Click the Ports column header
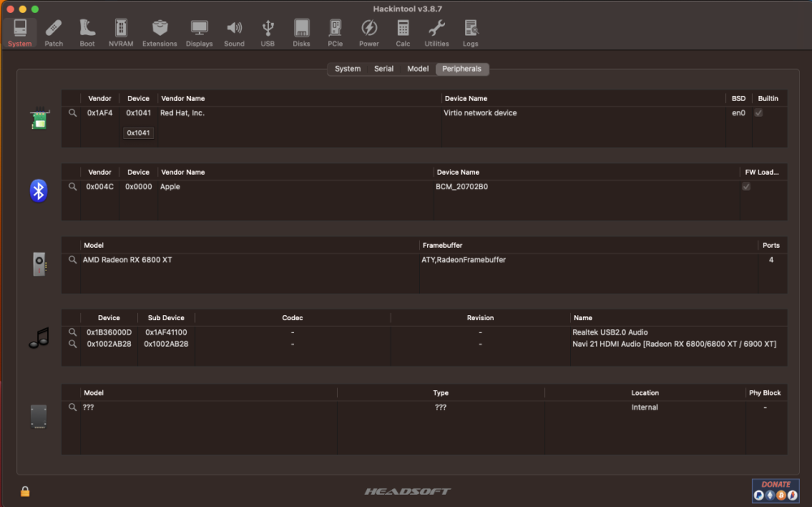 [771, 245]
